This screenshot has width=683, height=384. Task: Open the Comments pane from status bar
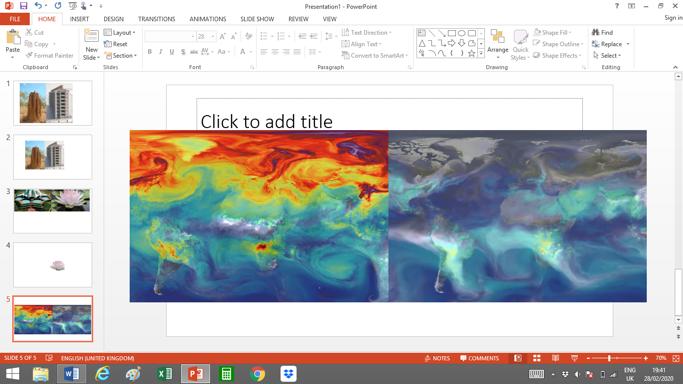point(479,358)
